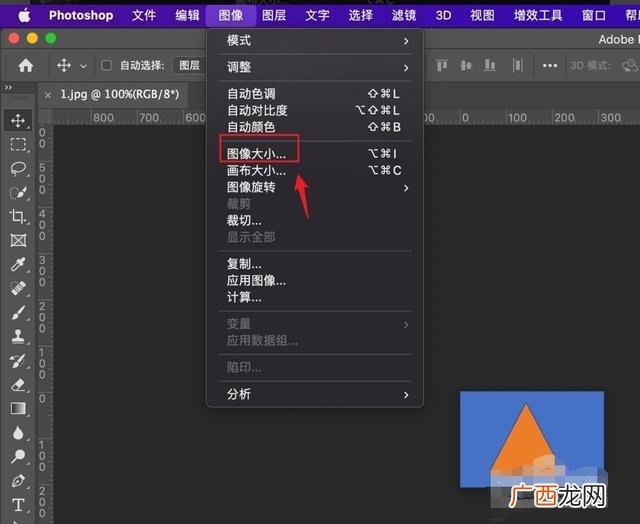Viewport: 640px width, 524px height.
Task: Choose 计算... from the menu
Action: 315,298
